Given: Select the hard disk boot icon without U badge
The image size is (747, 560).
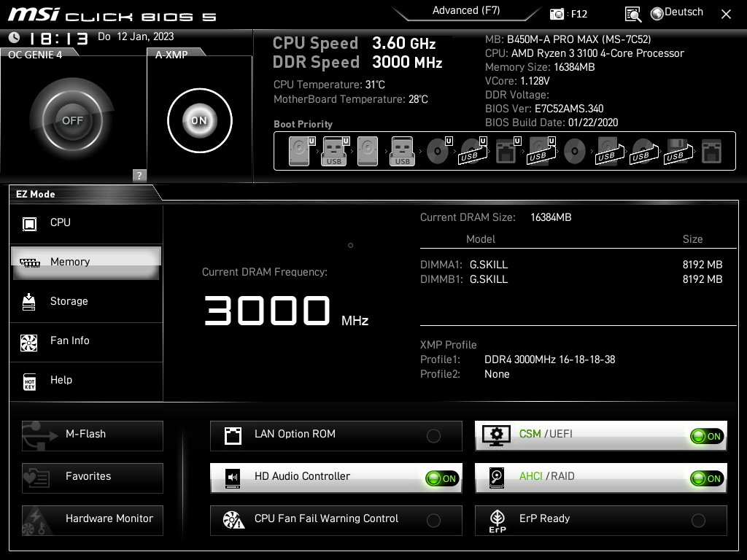Looking at the screenshot, I should (368, 151).
